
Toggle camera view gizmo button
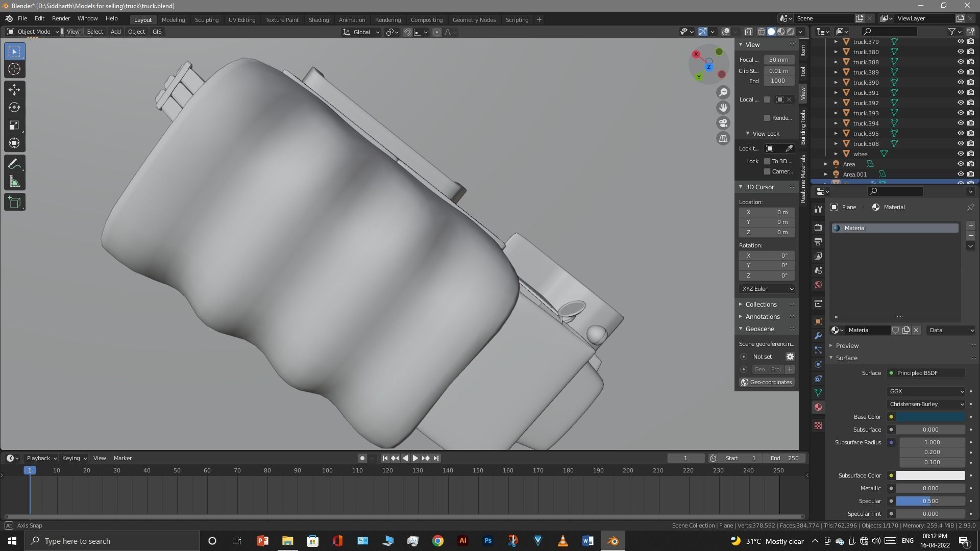pos(723,123)
